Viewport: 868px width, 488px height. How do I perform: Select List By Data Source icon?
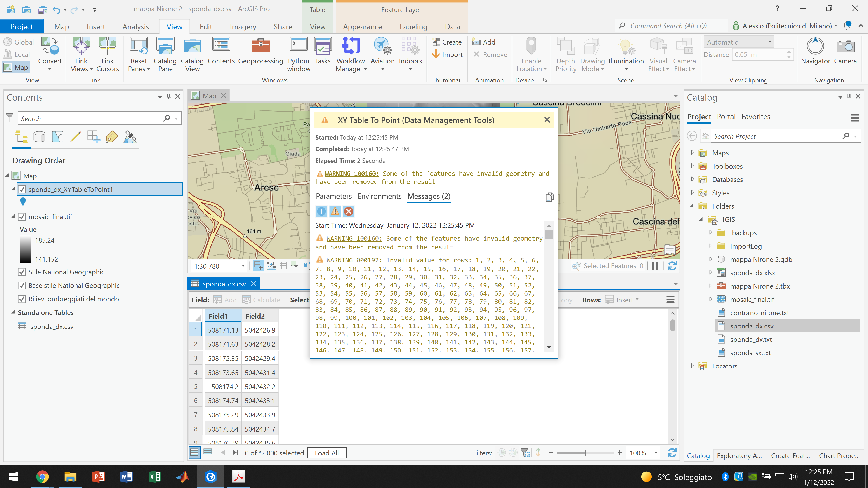point(39,137)
